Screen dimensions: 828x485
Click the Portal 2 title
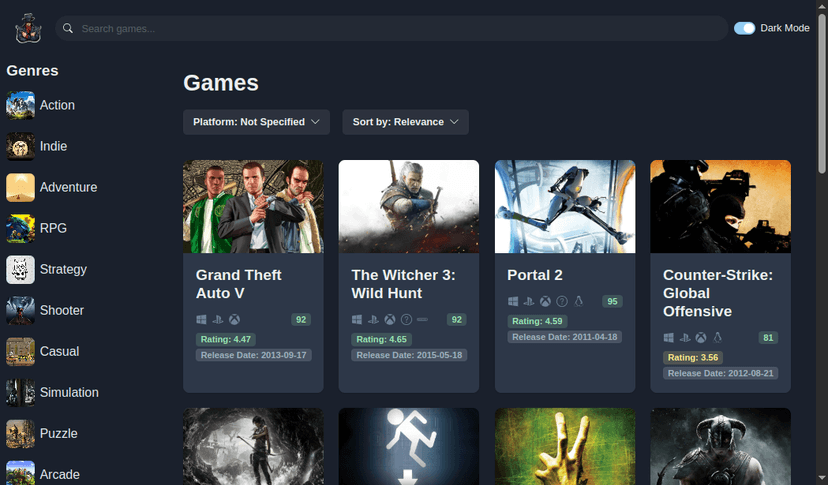[535, 275]
